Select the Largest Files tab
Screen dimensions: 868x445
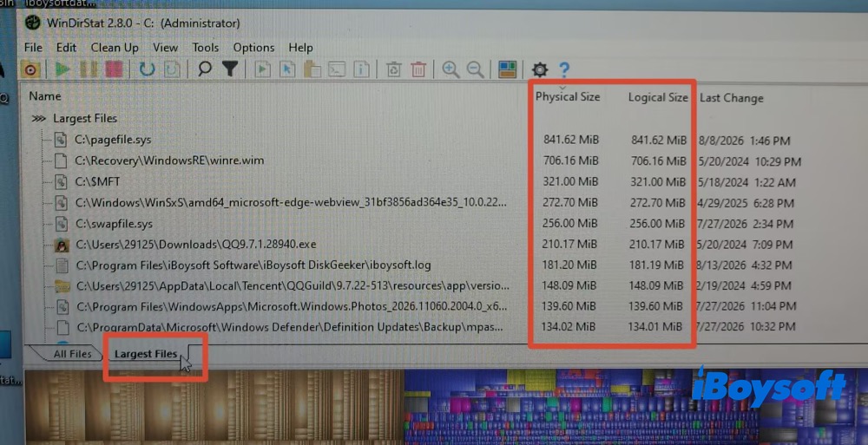coord(146,354)
